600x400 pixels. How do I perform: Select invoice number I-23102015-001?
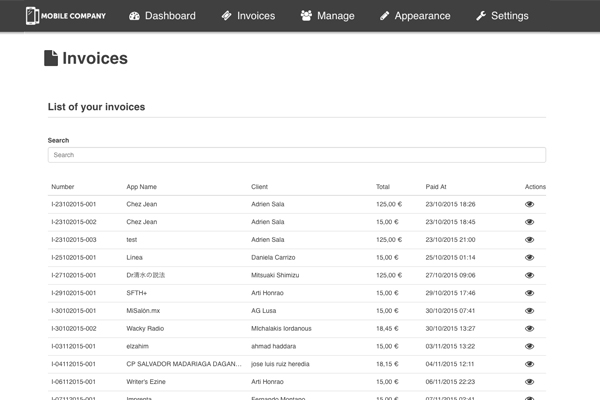73,204
